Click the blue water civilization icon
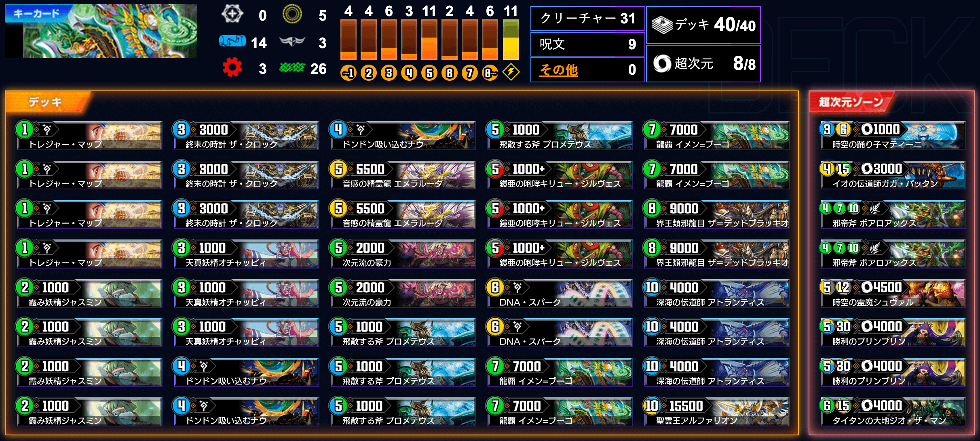This screenshot has height=441, width=980. tap(232, 41)
